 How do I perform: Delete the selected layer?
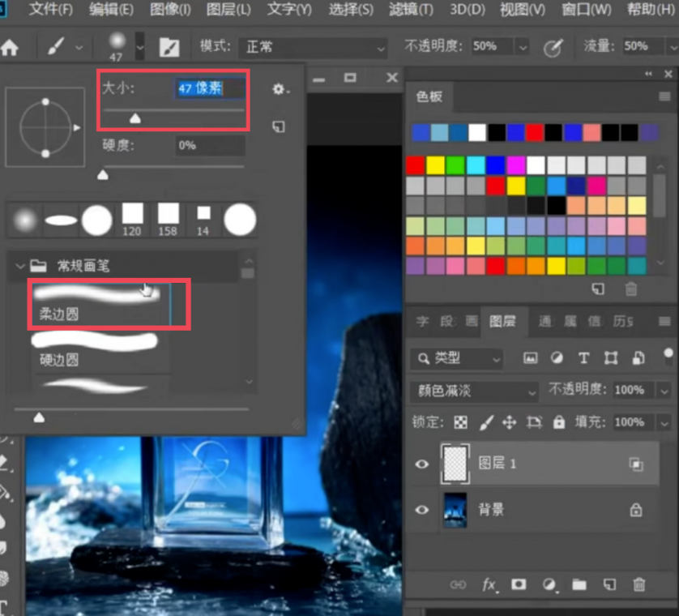[639, 585]
